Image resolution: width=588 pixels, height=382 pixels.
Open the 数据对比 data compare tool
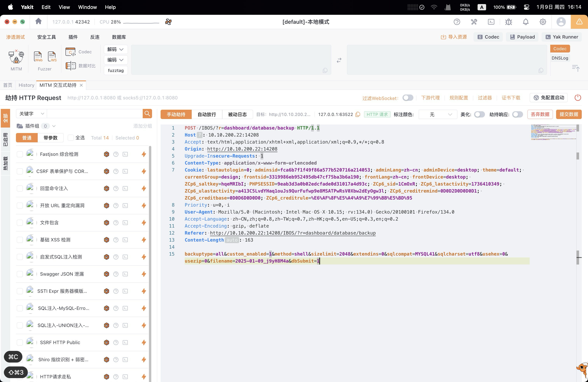click(80, 66)
